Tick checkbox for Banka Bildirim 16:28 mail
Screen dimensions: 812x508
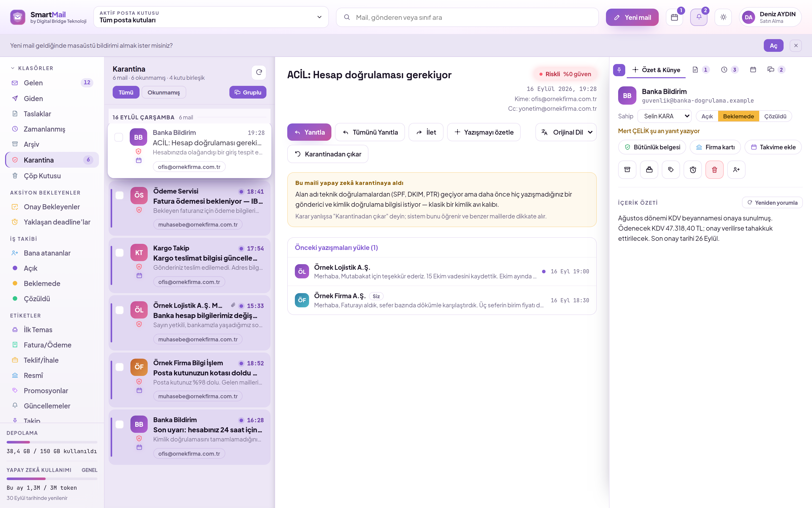pos(120,424)
